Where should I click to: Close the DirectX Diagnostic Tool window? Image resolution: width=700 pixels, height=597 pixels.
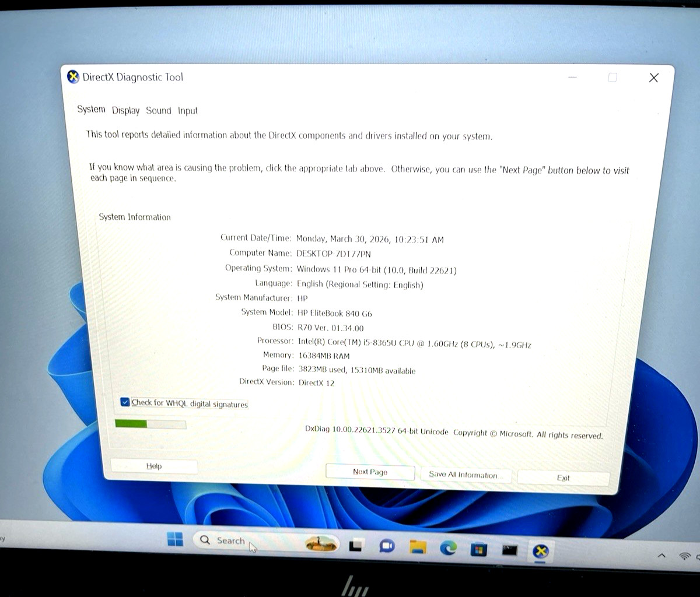(x=654, y=78)
